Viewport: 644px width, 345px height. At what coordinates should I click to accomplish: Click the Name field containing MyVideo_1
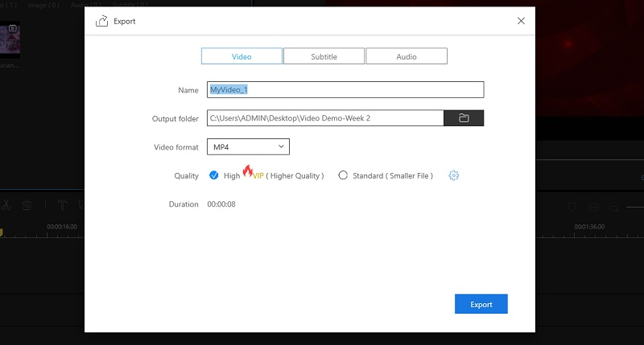(x=345, y=89)
